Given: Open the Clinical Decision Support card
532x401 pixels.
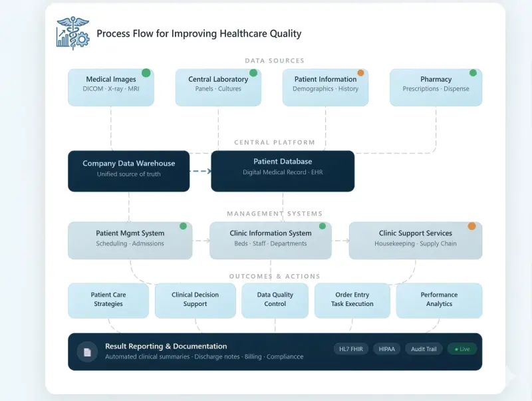Looking at the screenshot, I should pos(195,300).
